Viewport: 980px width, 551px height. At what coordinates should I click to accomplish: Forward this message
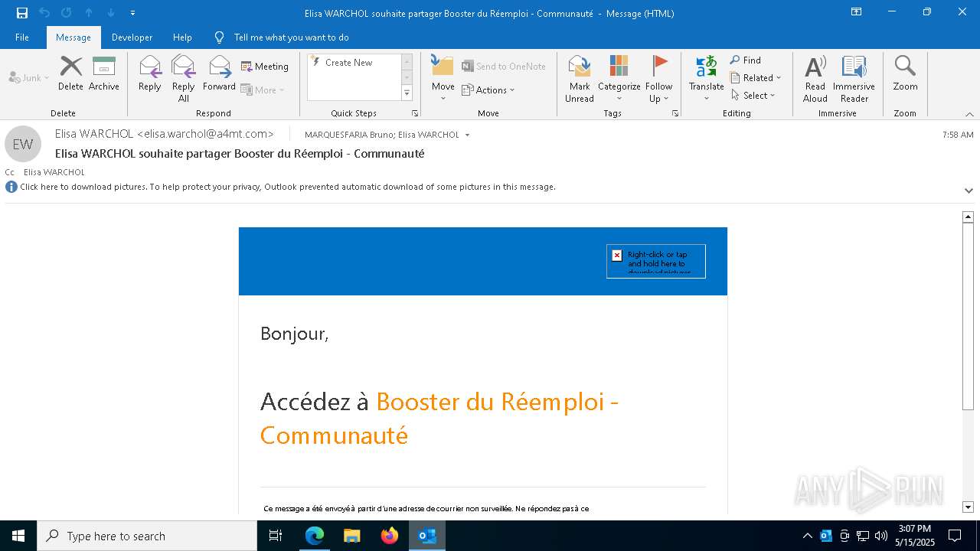click(x=219, y=73)
